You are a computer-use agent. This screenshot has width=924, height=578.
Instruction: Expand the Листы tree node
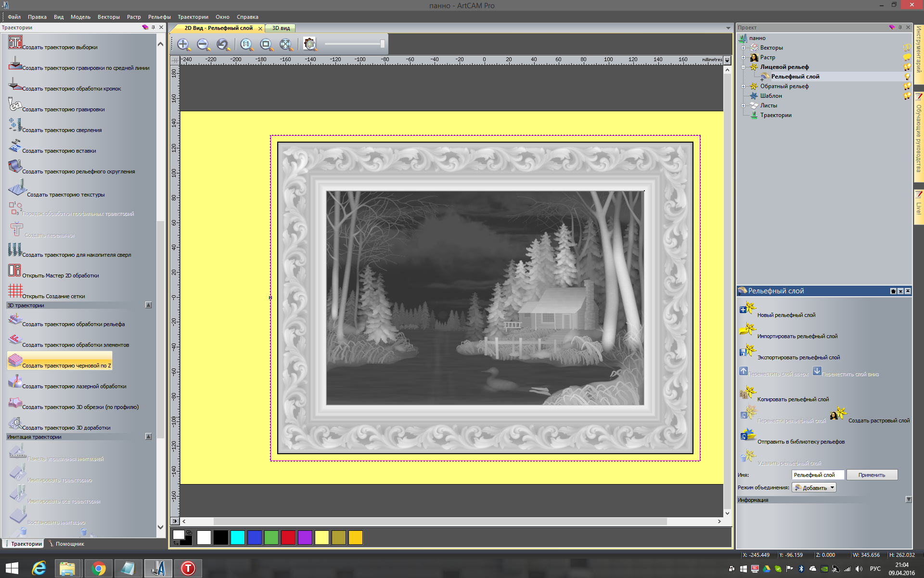744,105
